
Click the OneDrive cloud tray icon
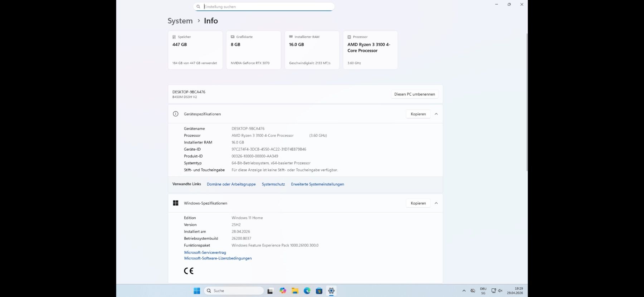(x=473, y=291)
